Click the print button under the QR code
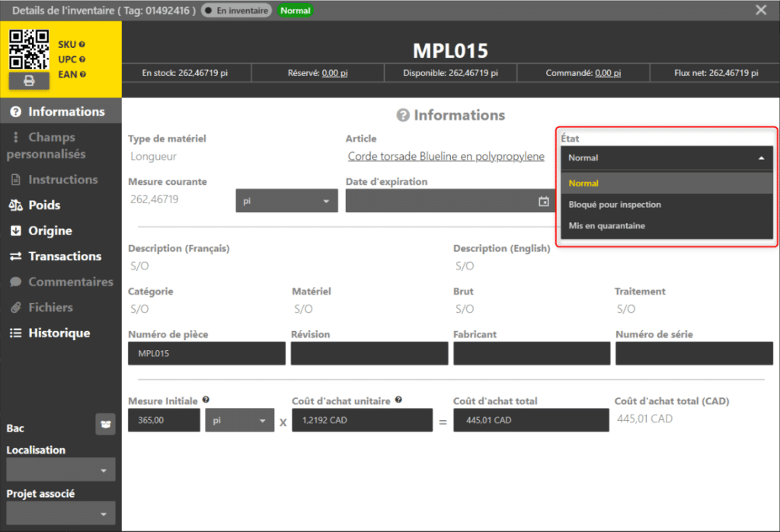Screen dimensions: 780x532 30,81
